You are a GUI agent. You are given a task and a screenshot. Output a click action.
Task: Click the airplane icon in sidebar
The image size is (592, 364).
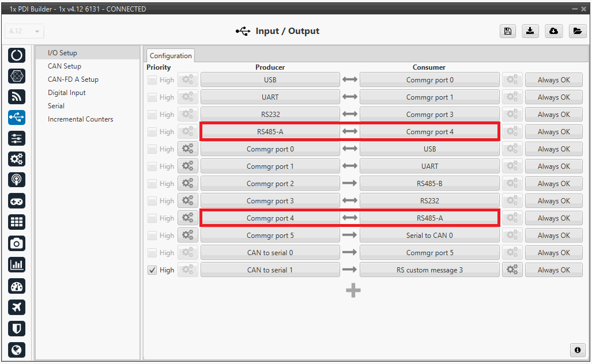click(x=17, y=307)
